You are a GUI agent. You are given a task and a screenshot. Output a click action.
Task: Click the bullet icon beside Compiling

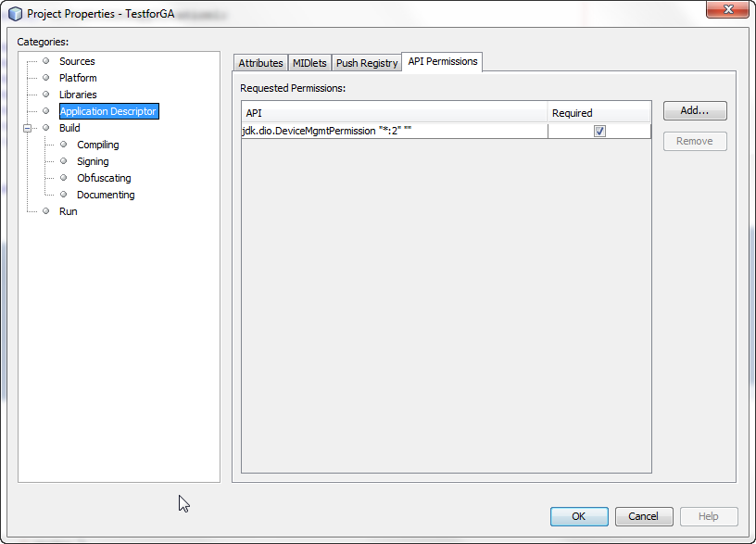[63, 145]
